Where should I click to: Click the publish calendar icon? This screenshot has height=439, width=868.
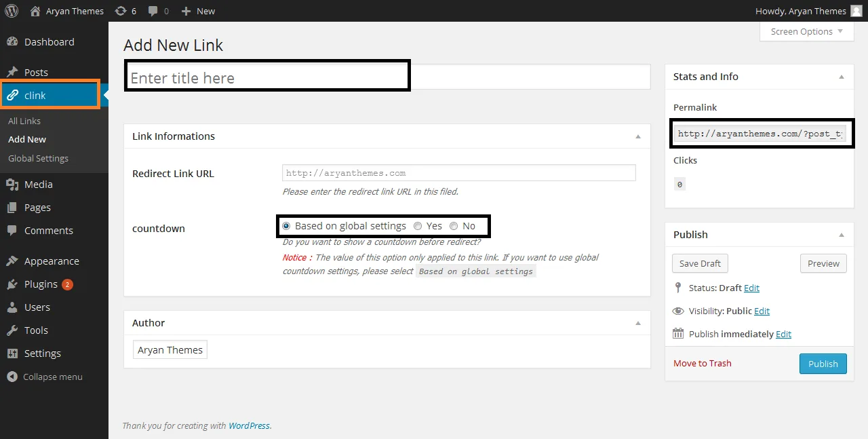coord(678,333)
